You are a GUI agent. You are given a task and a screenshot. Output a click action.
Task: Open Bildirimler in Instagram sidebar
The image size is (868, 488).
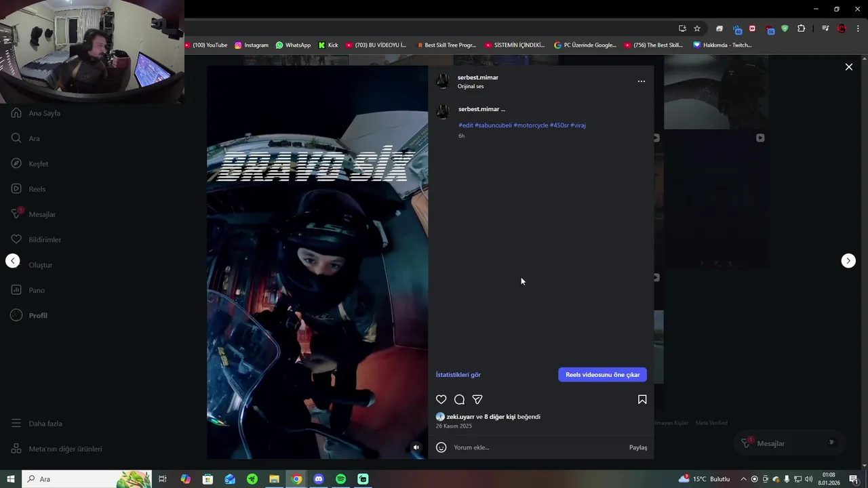(x=36, y=239)
